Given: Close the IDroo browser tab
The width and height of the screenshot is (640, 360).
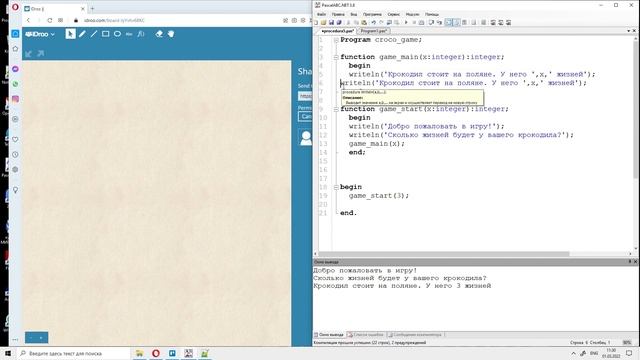Looking at the screenshot, I should pyautogui.click(x=83, y=8).
